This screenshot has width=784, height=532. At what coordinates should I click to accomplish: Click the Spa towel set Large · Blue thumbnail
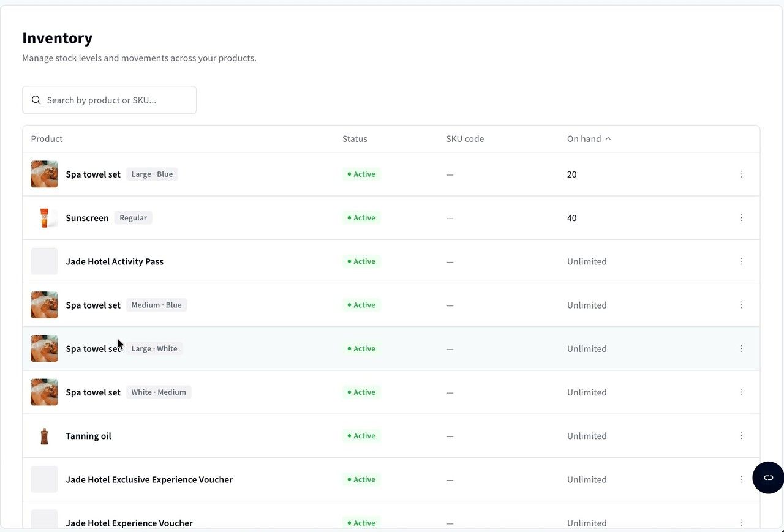point(44,174)
